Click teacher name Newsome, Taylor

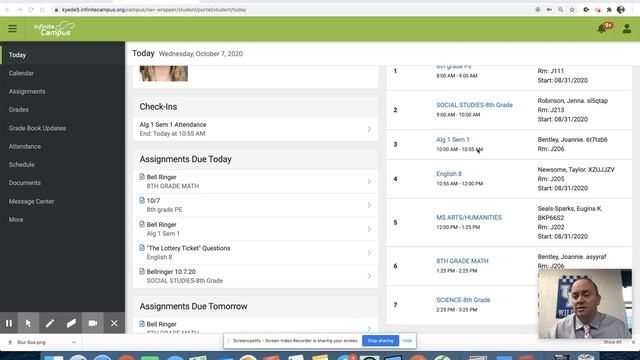(x=576, y=169)
